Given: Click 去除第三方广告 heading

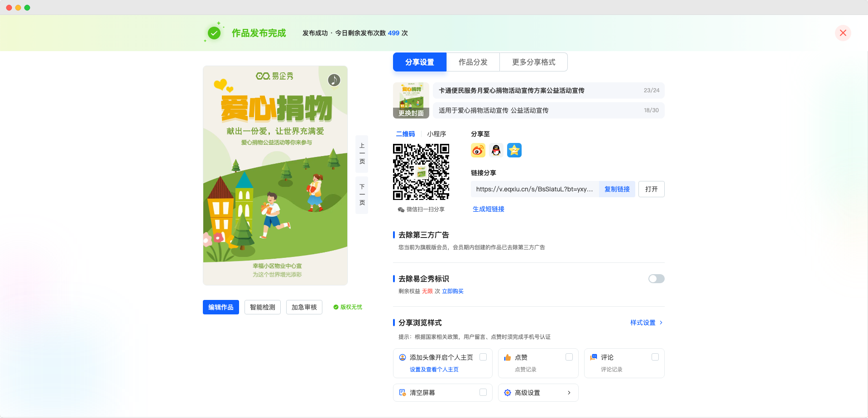Looking at the screenshot, I should coord(424,235).
